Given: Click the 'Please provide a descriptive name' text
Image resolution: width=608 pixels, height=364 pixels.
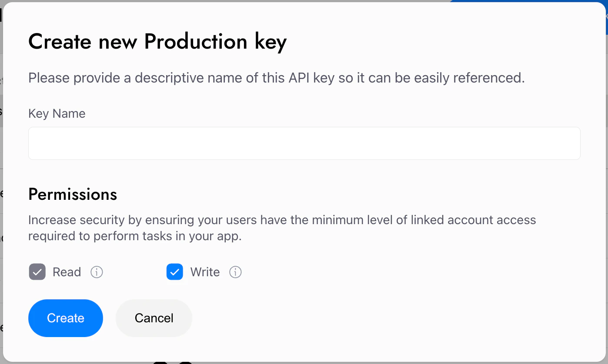Looking at the screenshot, I should tap(130, 78).
